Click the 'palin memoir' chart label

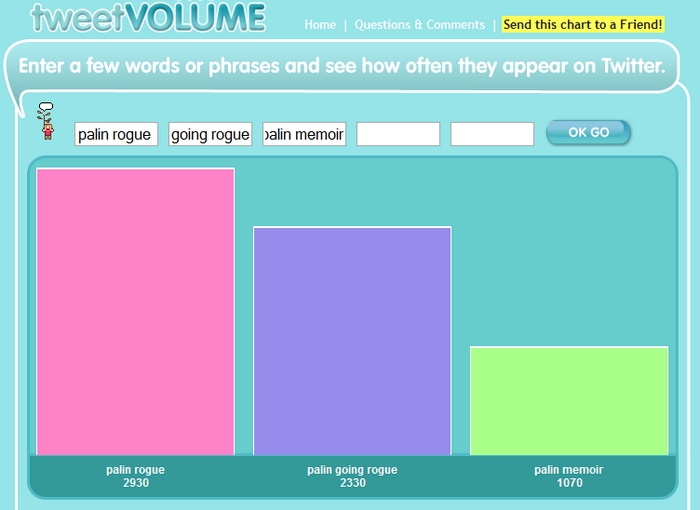(x=569, y=470)
